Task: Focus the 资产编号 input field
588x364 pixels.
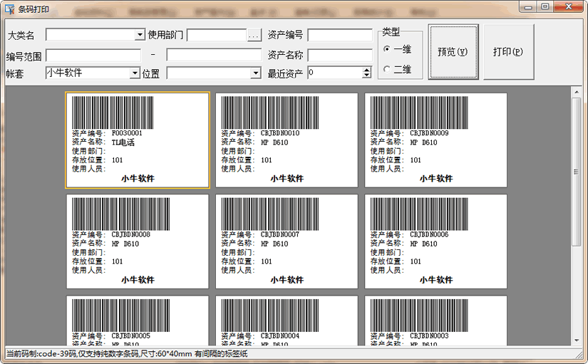Action: pyautogui.click(x=340, y=35)
